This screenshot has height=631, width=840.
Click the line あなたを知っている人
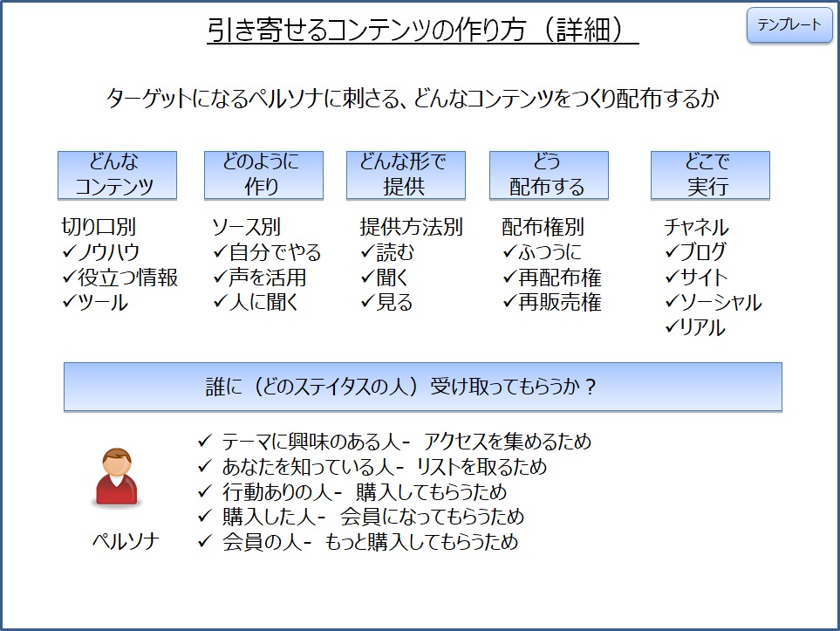pyautogui.click(x=372, y=466)
